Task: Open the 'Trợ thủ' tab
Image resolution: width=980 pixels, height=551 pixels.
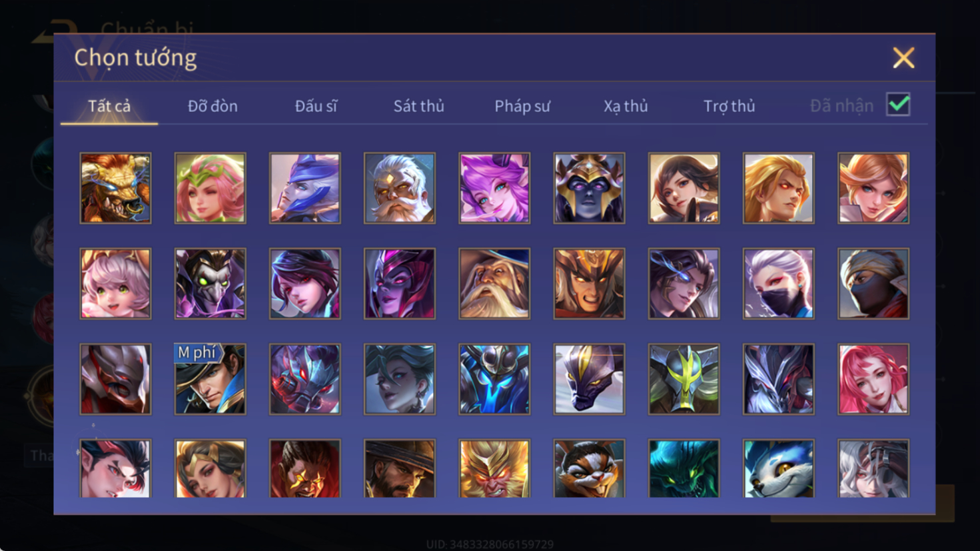Action: (x=729, y=106)
